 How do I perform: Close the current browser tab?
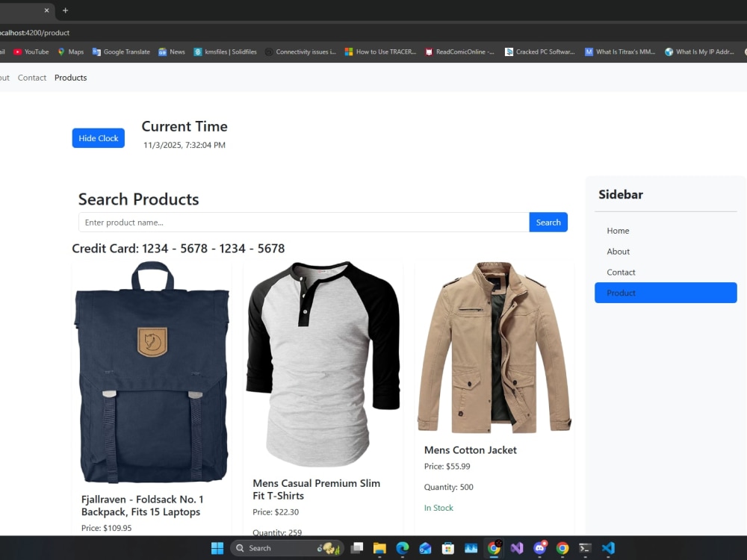46,10
